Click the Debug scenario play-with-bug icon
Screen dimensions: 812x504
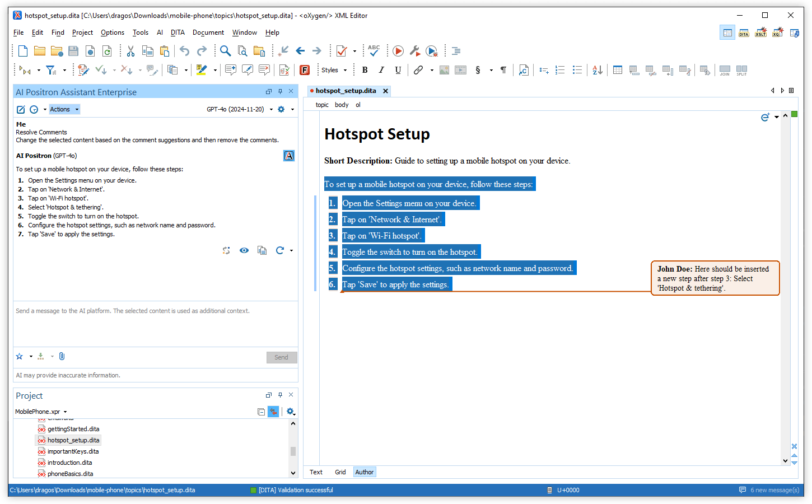[x=432, y=51]
